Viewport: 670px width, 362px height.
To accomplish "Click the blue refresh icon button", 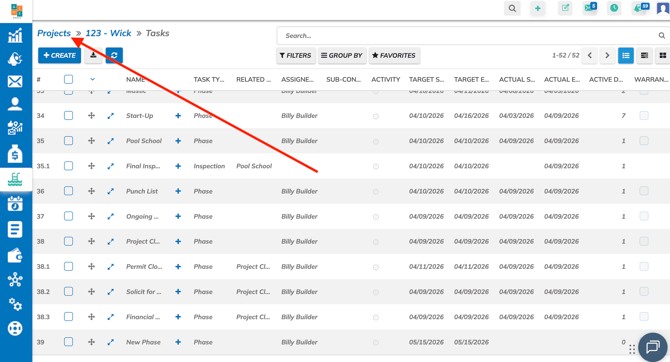I will 114,56.
